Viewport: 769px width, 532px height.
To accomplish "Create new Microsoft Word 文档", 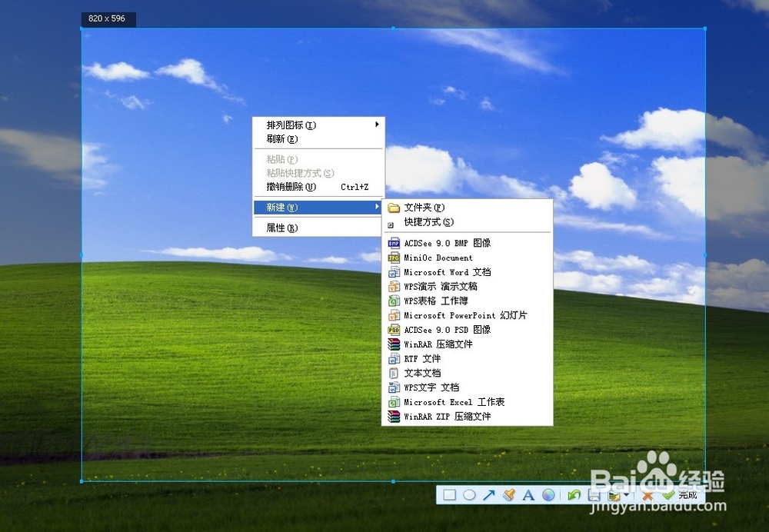I will pyautogui.click(x=467, y=272).
